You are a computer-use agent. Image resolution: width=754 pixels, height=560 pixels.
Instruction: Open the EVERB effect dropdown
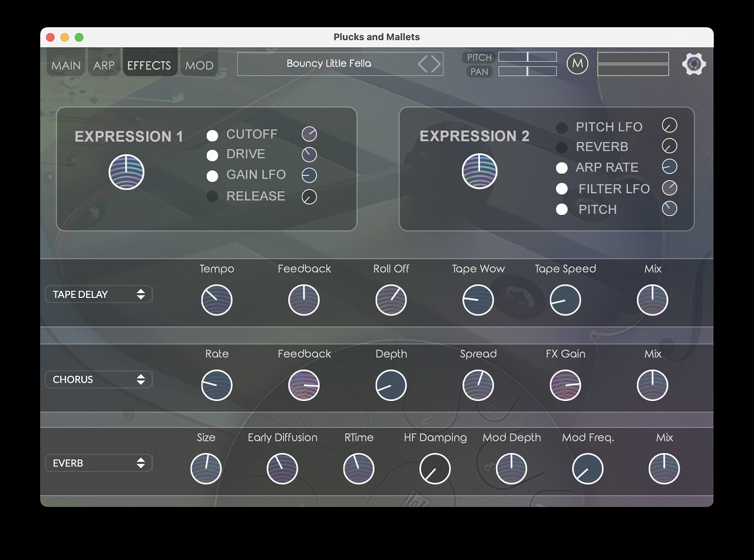click(x=98, y=463)
